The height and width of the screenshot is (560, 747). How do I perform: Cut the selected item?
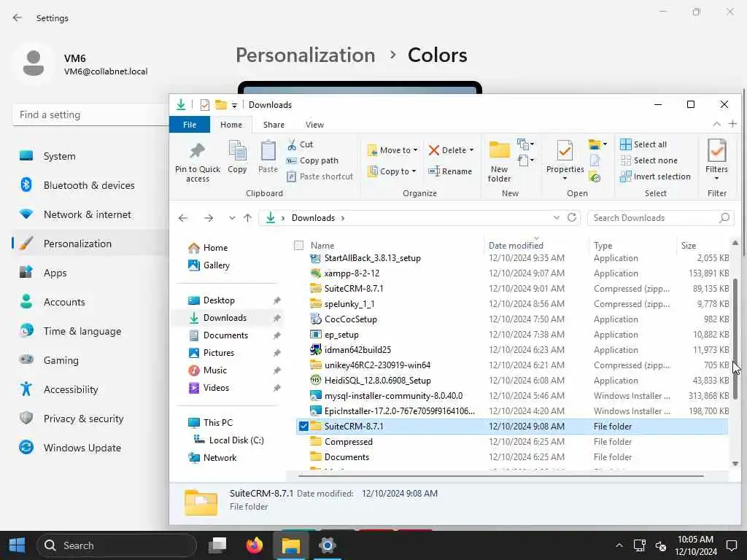[300, 144]
